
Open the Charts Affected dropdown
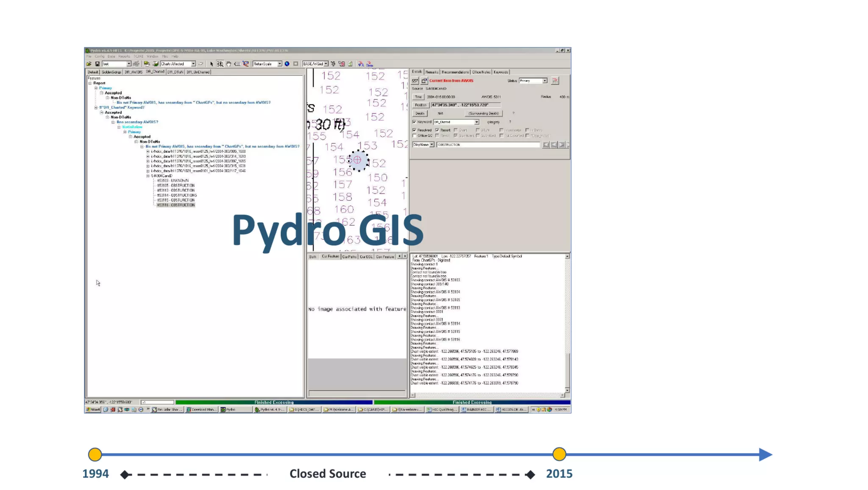tap(193, 64)
